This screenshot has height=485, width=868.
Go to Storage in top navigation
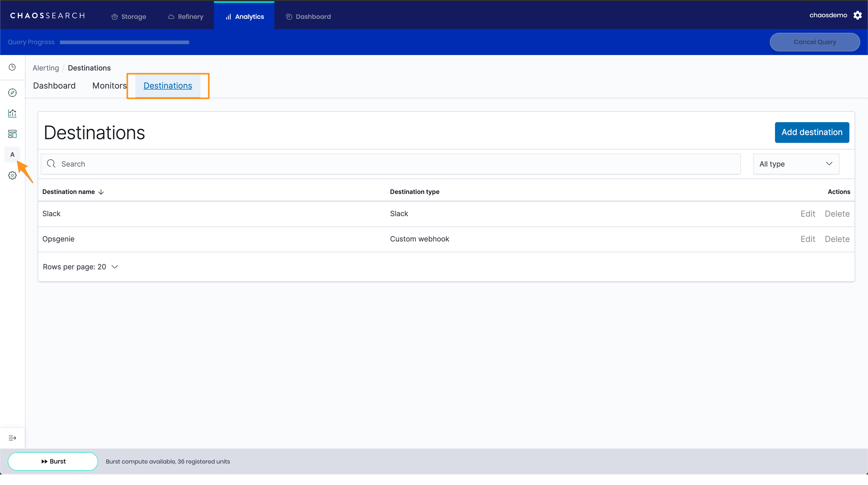click(129, 17)
